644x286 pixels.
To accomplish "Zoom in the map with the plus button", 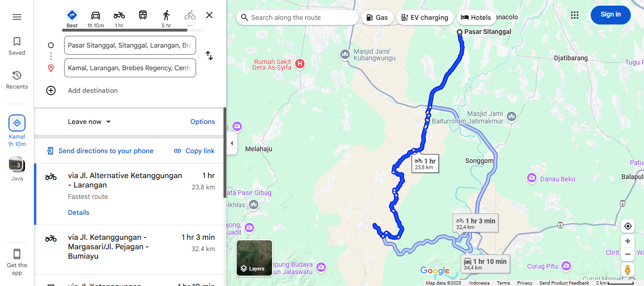I will click(627, 241).
